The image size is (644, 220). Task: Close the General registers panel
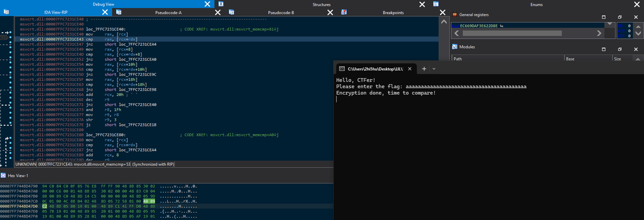pos(635,17)
